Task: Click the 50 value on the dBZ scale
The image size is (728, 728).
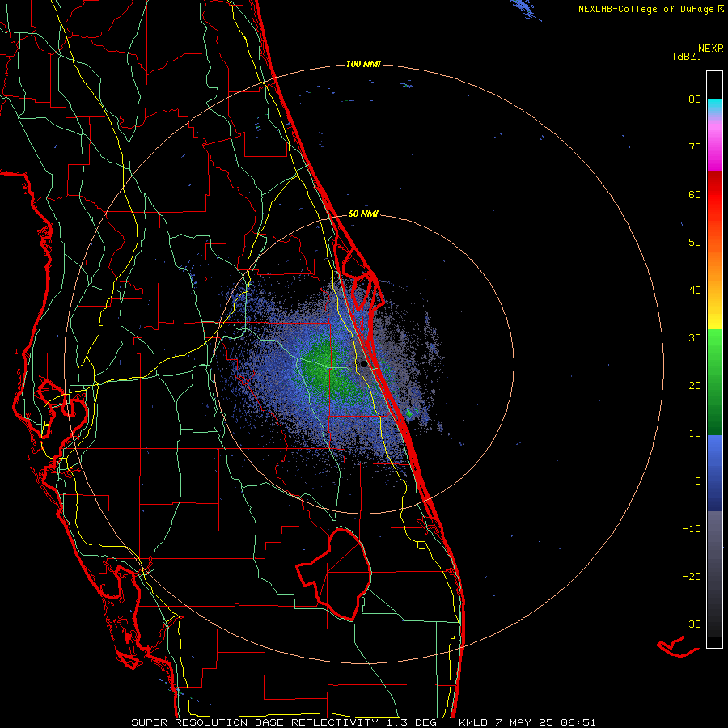Action: coord(695,243)
